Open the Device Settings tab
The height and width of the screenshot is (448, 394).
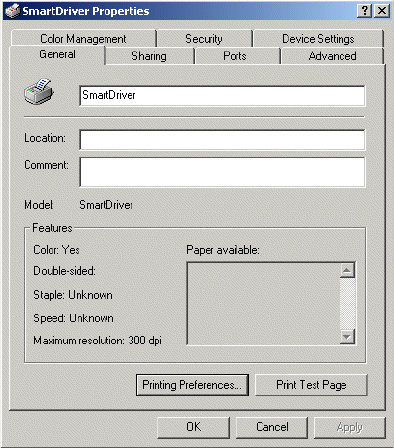pyautogui.click(x=318, y=38)
